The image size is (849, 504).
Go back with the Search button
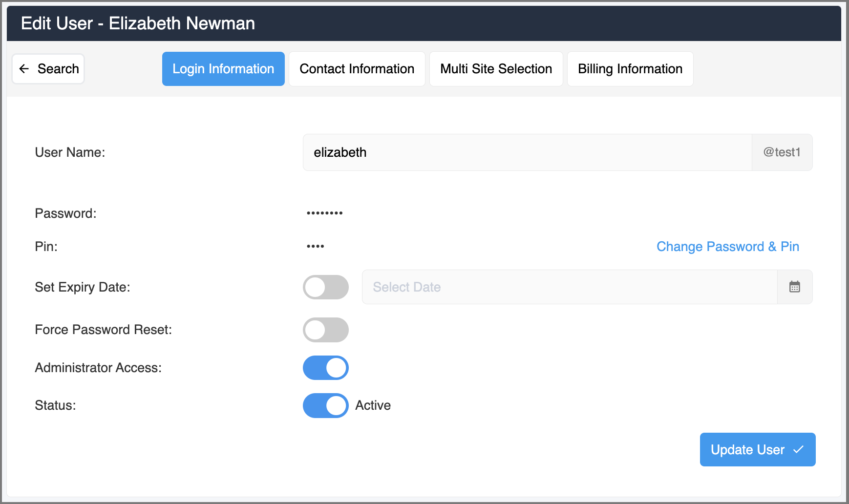(x=48, y=69)
